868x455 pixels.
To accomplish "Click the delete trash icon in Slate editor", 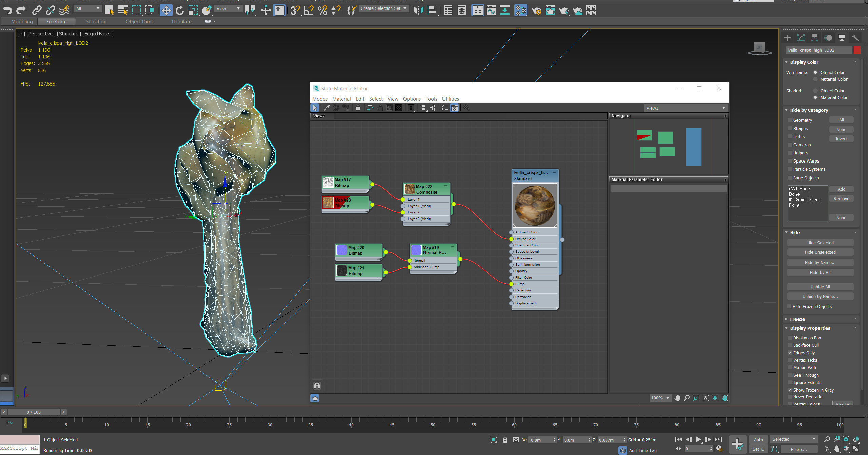I will pos(358,108).
